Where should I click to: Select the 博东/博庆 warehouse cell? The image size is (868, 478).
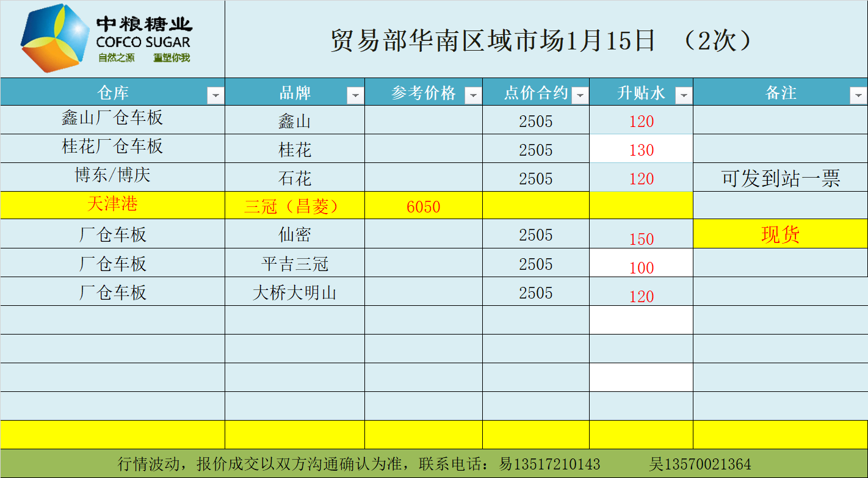click(x=112, y=176)
